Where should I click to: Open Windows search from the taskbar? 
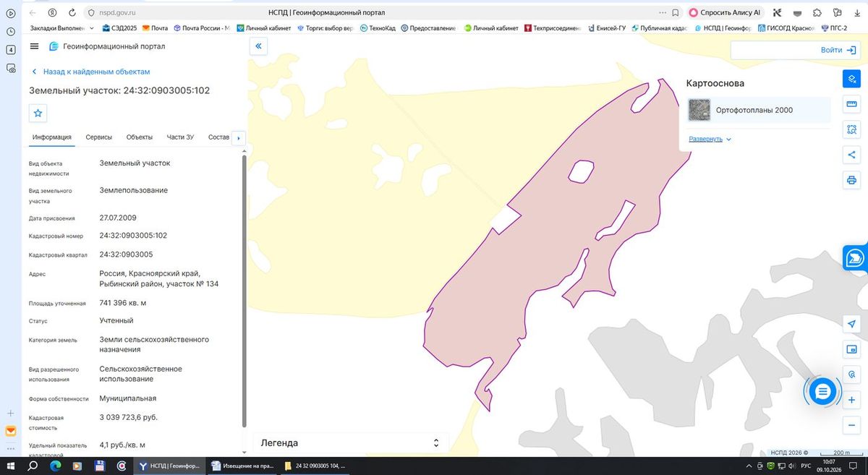[x=33, y=466]
